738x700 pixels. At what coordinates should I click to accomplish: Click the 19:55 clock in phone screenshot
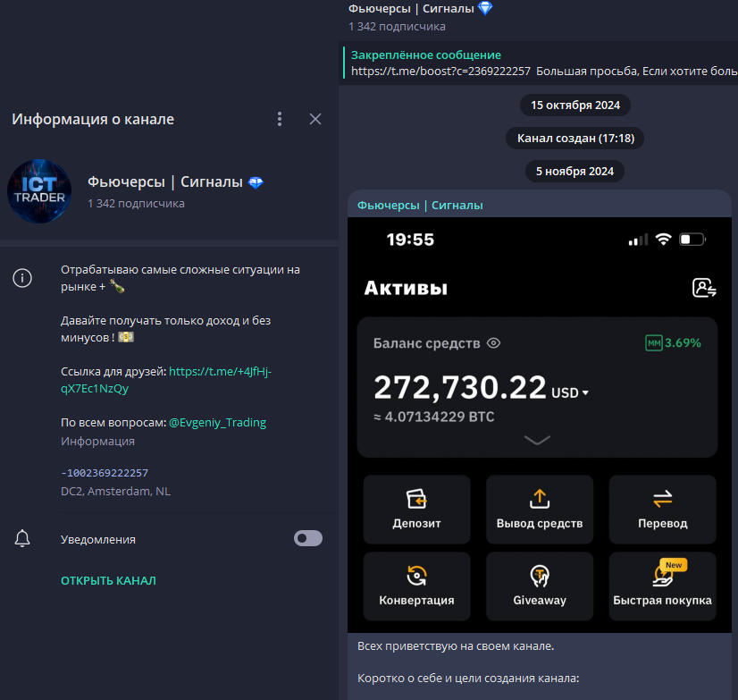point(410,240)
